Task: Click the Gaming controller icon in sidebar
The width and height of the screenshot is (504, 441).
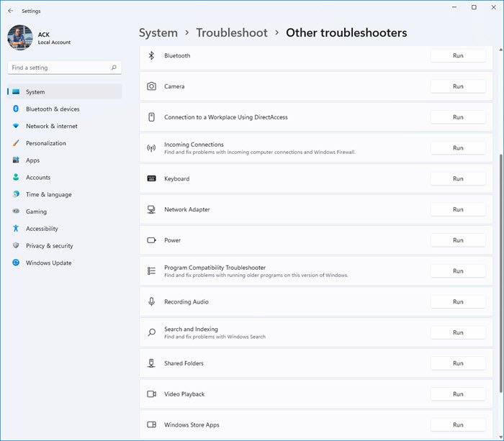Action: (x=16, y=212)
